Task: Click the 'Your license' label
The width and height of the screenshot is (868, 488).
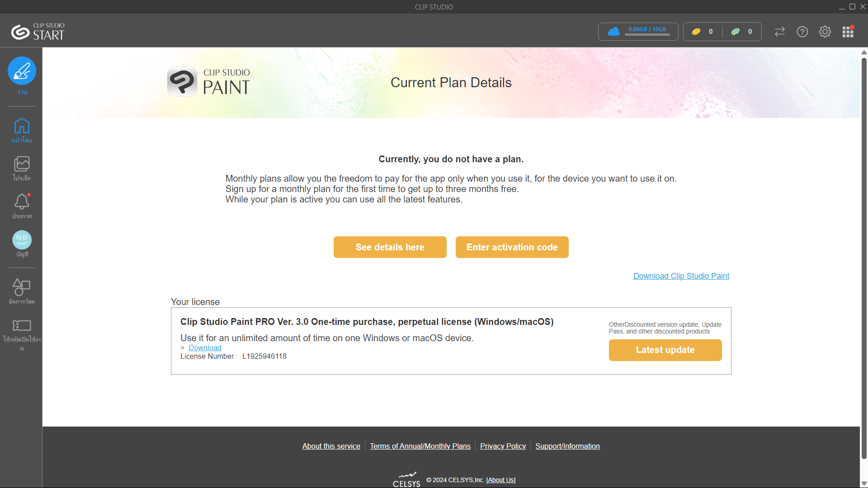Action: pyautogui.click(x=195, y=302)
